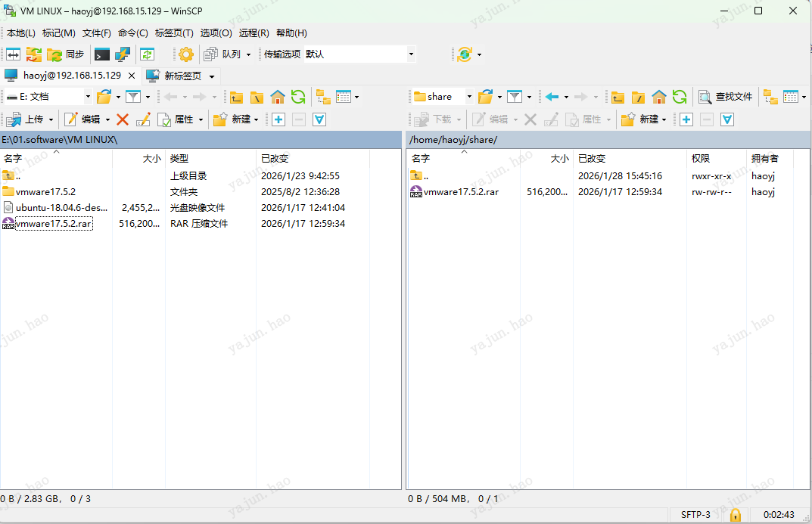Click the 上传 upload button
Image resolution: width=812 pixels, height=524 pixels.
pos(24,119)
